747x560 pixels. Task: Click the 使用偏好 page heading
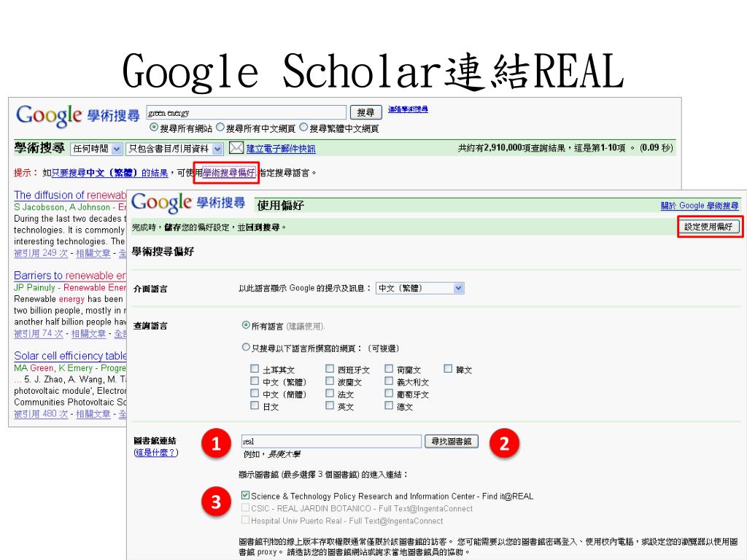click(x=281, y=206)
